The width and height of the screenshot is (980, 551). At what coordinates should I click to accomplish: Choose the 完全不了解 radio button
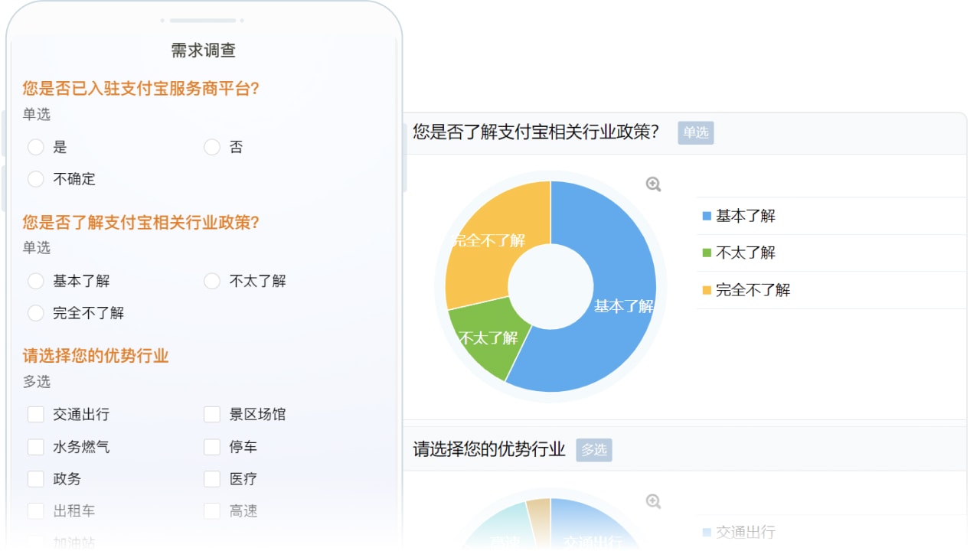[x=36, y=313]
